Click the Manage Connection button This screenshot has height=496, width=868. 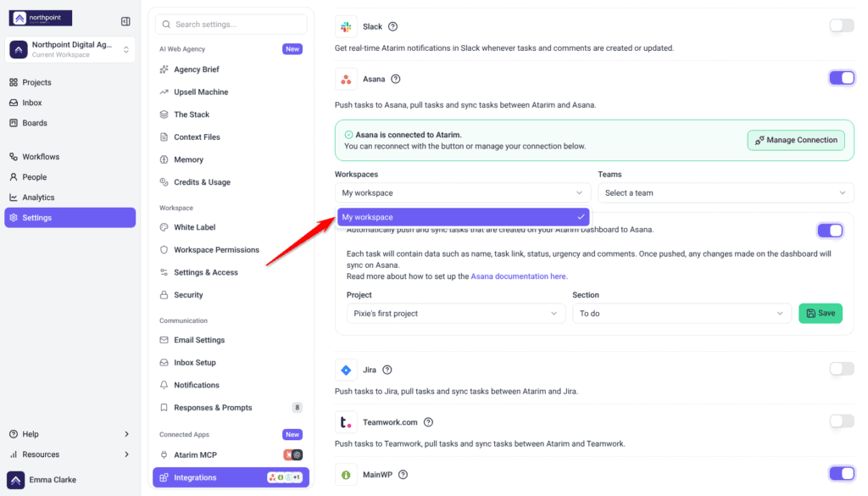[796, 140]
